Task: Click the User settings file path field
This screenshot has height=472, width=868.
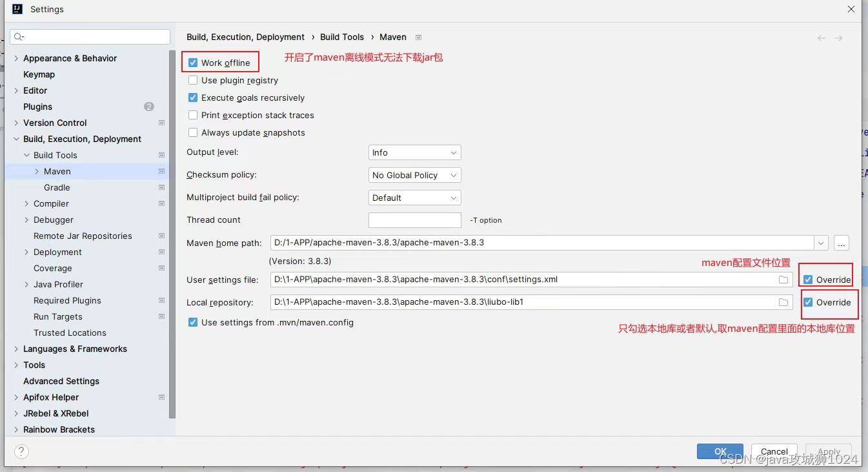Action: [532, 280]
